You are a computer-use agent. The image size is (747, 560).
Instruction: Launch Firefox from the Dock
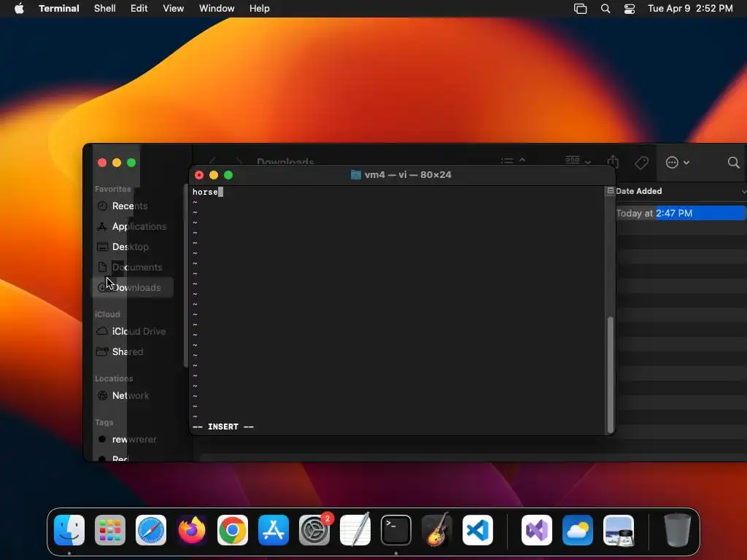pyautogui.click(x=192, y=530)
